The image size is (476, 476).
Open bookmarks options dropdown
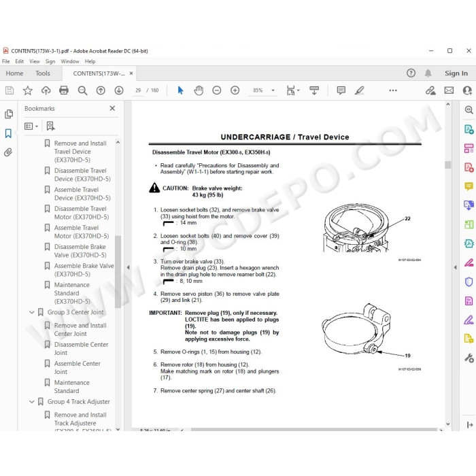31,126
